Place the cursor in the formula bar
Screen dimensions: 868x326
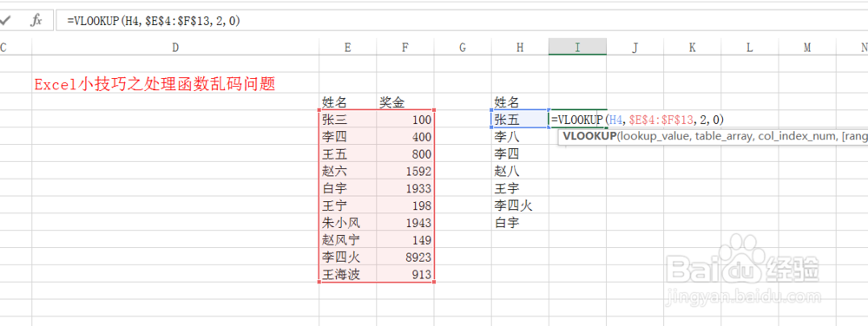pos(462,21)
